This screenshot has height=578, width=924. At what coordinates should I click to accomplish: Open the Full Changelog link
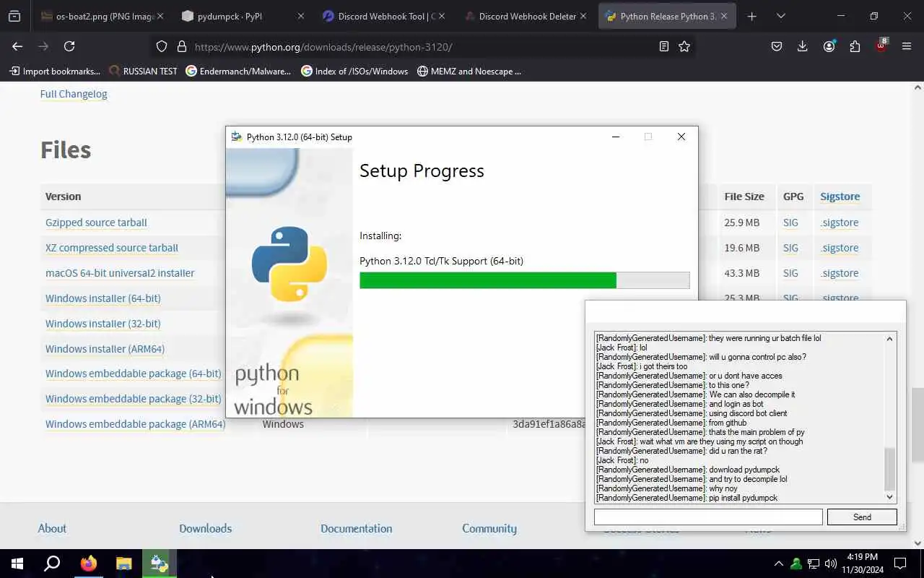pos(74,94)
